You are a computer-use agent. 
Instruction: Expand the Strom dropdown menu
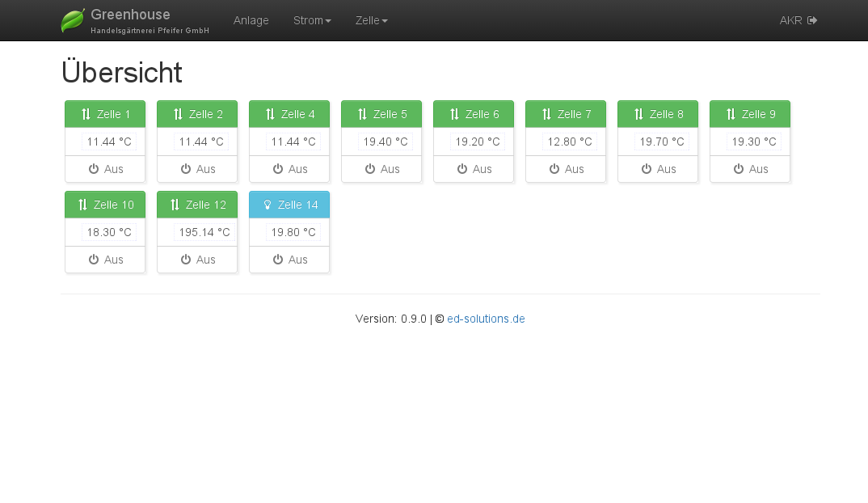click(312, 20)
